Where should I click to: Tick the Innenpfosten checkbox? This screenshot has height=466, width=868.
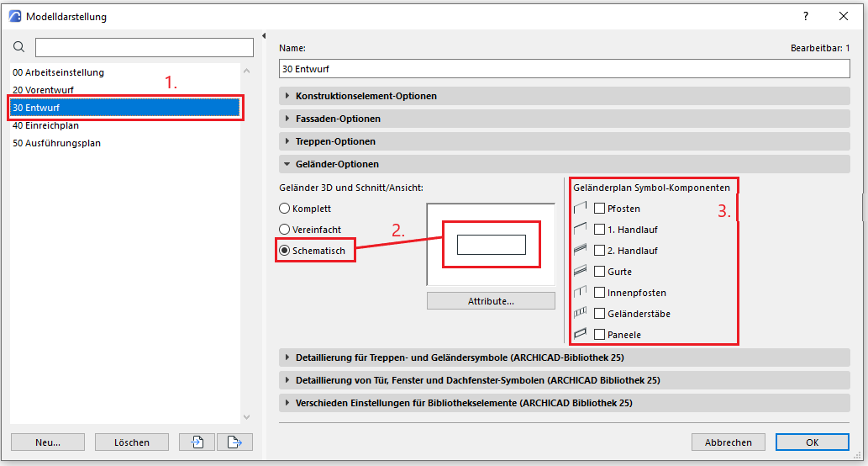[x=599, y=292]
